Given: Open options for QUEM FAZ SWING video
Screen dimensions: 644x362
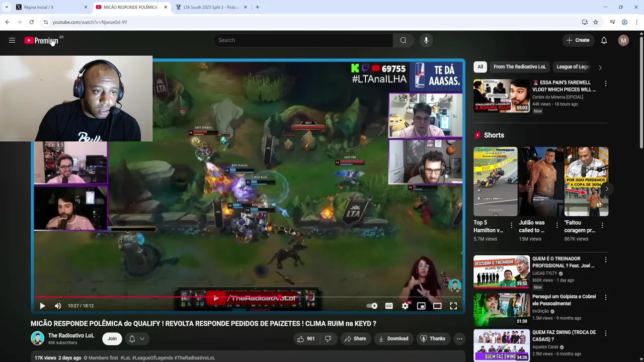Looking at the screenshot, I should (x=605, y=333).
